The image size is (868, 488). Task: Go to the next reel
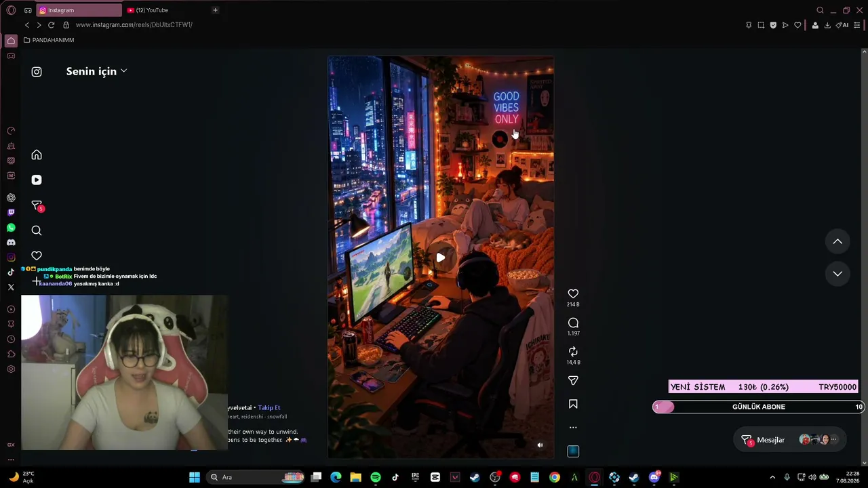point(837,274)
